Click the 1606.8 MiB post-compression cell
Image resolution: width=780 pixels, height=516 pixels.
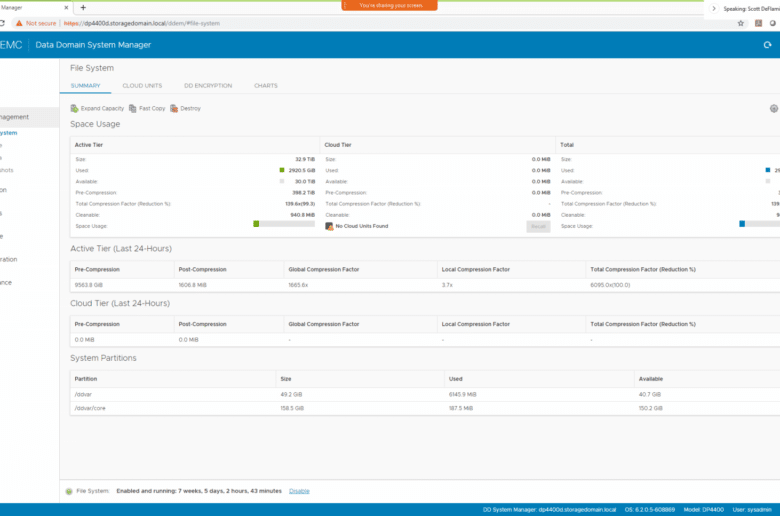pos(193,285)
